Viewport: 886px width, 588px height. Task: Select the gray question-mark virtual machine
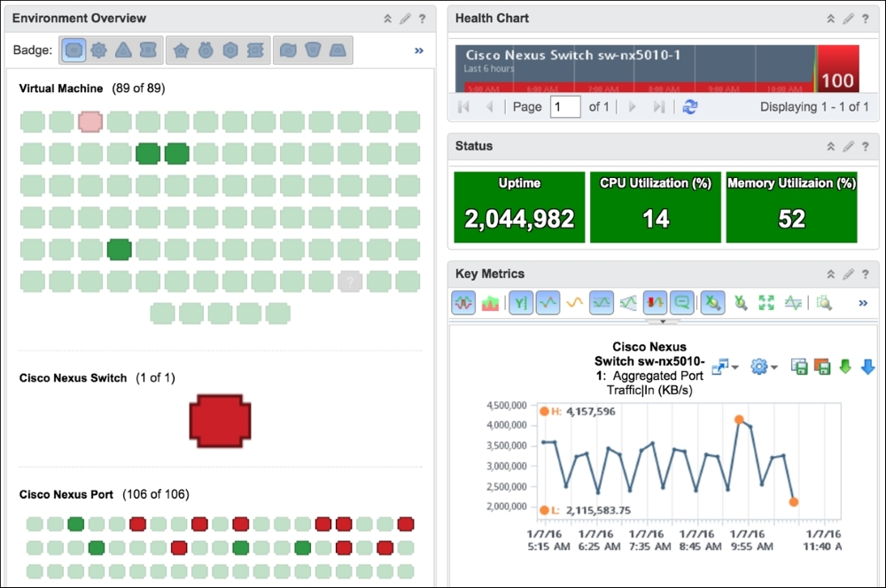350,282
